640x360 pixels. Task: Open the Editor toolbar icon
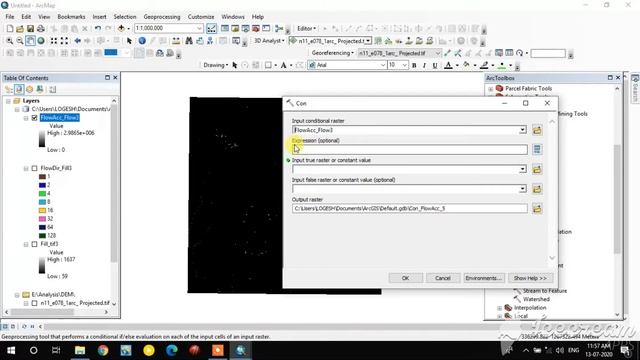click(x=211, y=29)
